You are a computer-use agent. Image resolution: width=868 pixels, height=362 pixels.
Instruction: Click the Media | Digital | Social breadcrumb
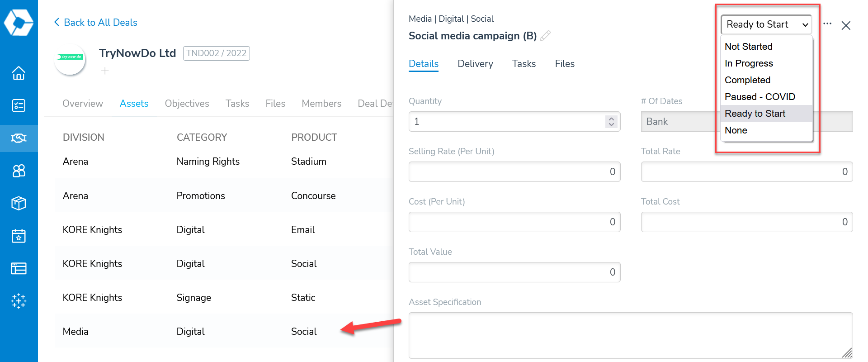[x=451, y=19]
